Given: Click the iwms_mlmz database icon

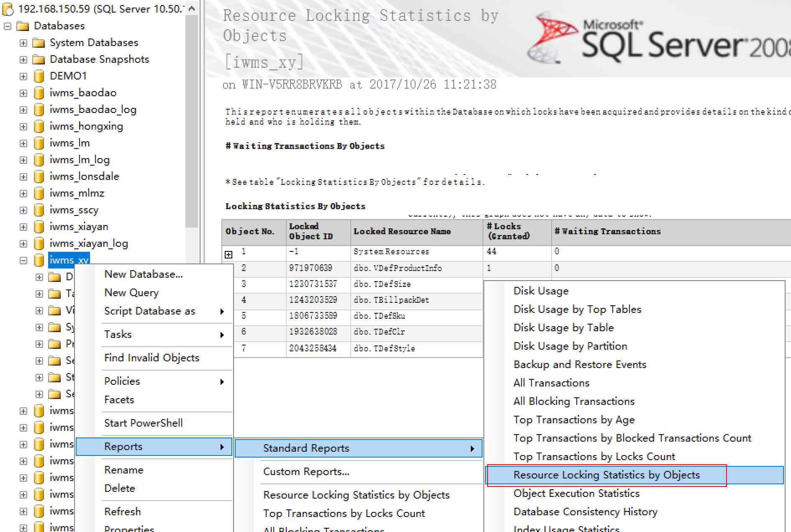Looking at the screenshot, I should [39, 193].
